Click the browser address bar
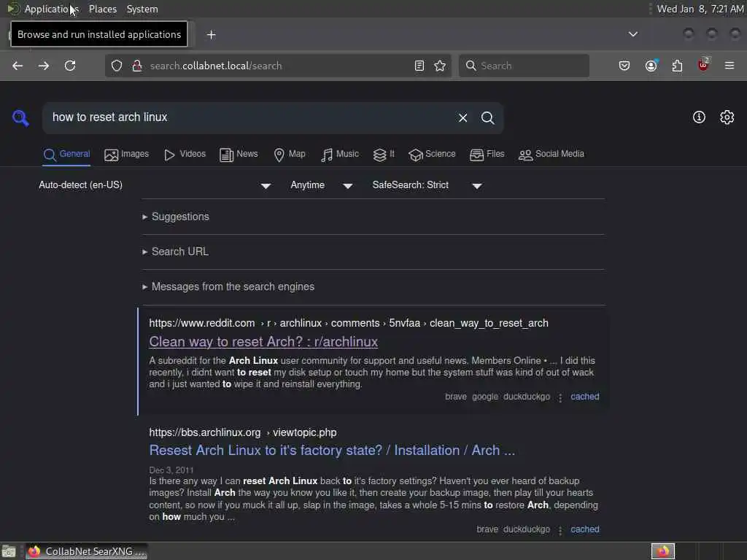 tap(278, 66)
